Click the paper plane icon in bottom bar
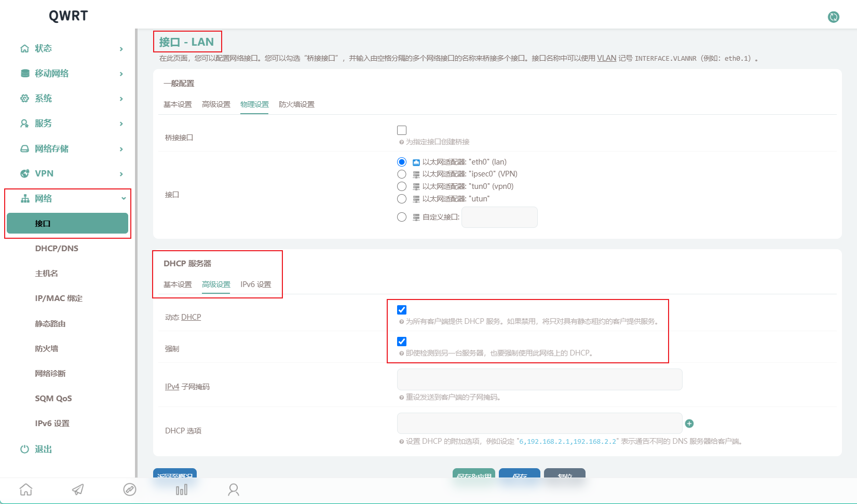The width and height of the screenshot is (857, 504). point(78,489)
